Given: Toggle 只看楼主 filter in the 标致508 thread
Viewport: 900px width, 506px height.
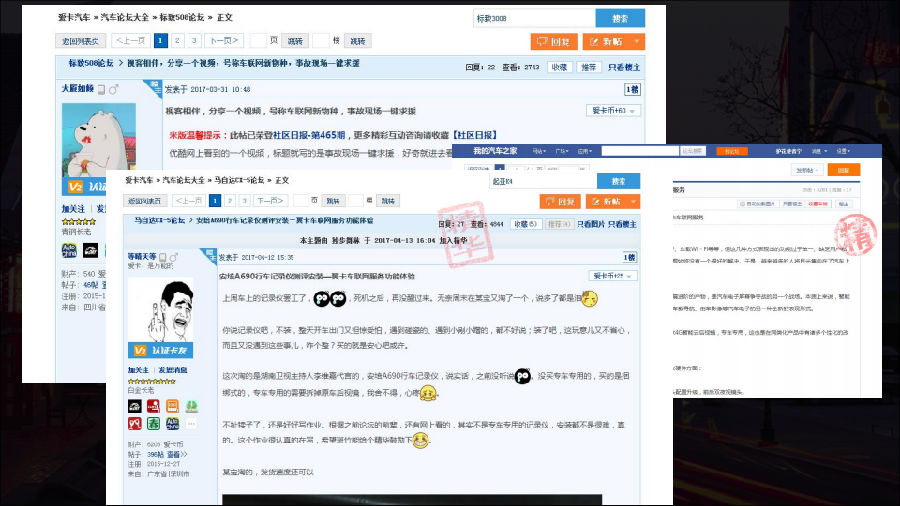Looking at the screenshot, I should (x=624, y=67).
